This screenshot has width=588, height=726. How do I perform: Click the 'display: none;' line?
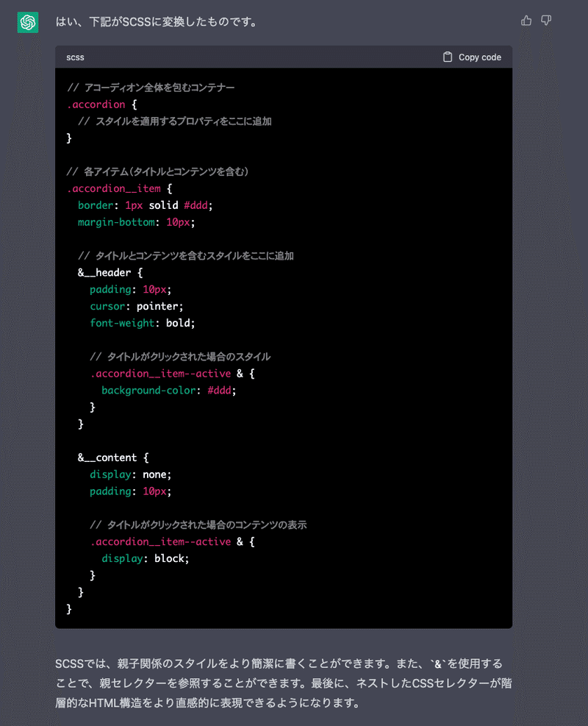pos(130,474)
